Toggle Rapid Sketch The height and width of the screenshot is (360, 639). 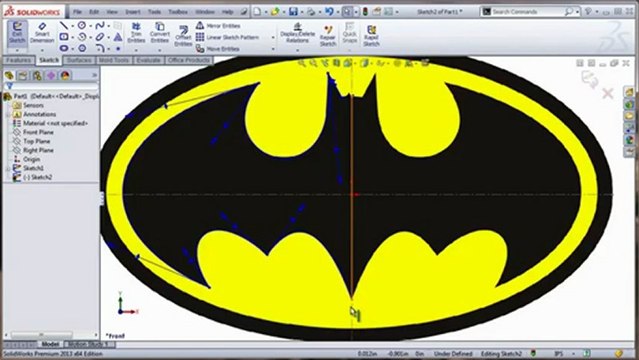click(371, 35)
